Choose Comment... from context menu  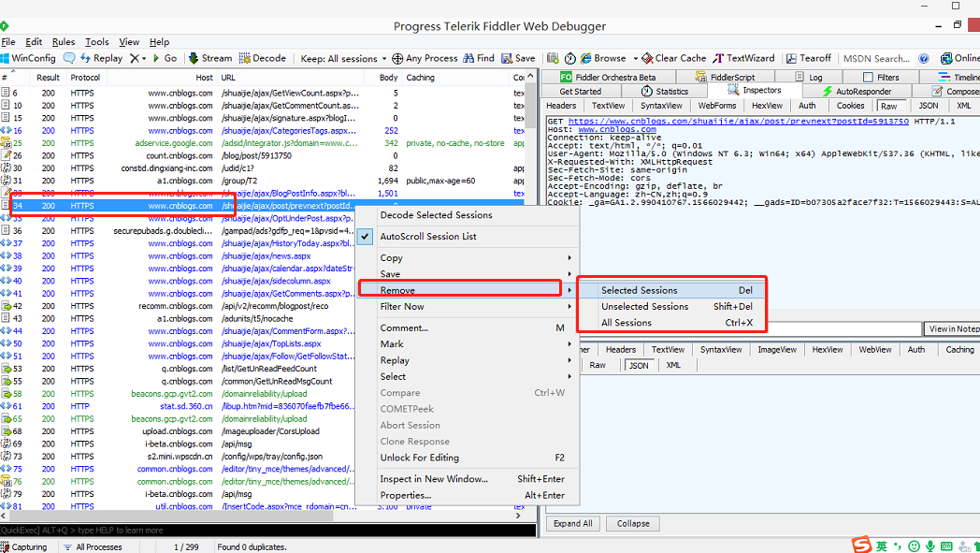coord(468,327)
